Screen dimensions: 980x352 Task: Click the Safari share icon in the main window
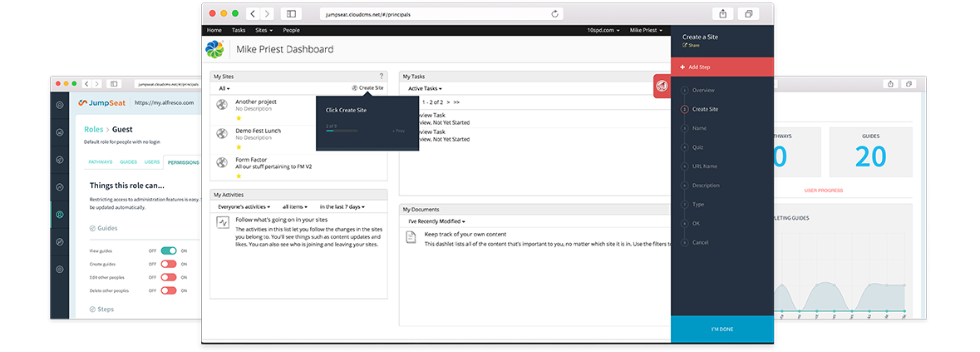click(721, 14)
